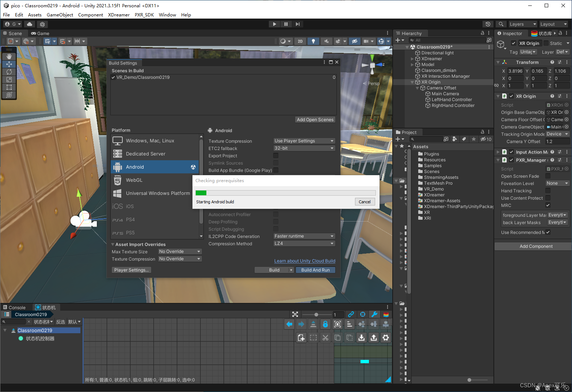Open the PXR_SDK menu
This screenshot has height=392, width=572.
pos(144,15)
